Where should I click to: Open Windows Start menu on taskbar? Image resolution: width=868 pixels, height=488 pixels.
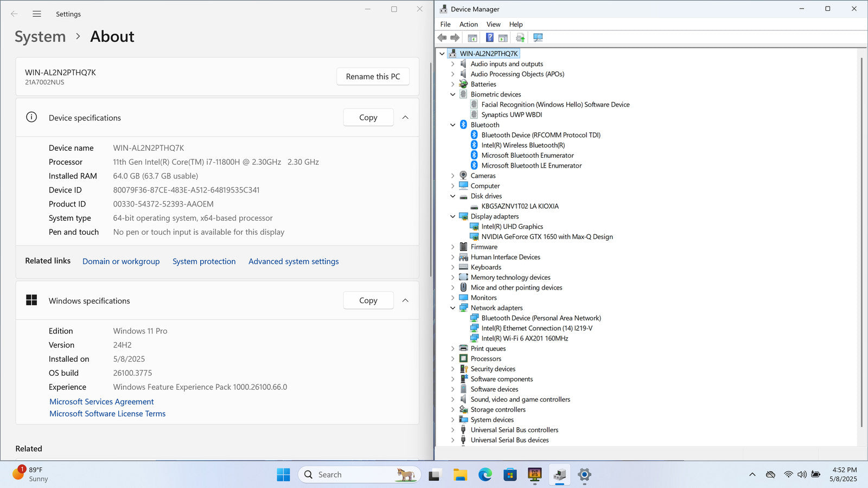[283, 474]
